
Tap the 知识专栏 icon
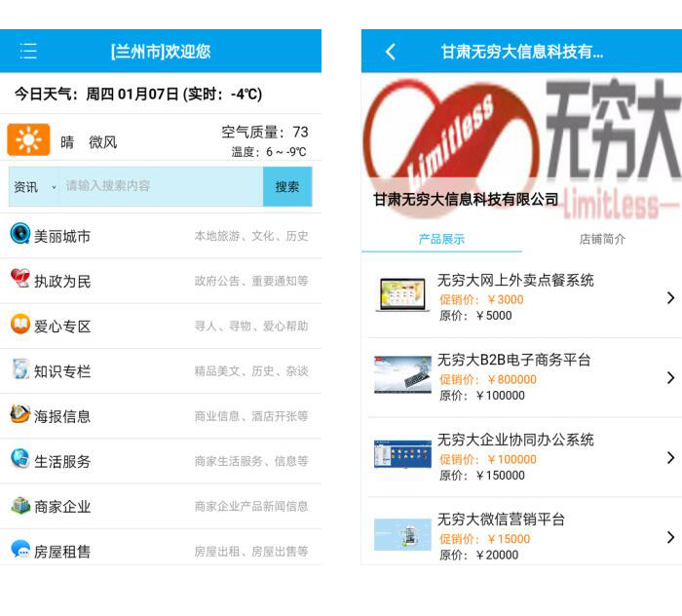click(x=20, y=370)
